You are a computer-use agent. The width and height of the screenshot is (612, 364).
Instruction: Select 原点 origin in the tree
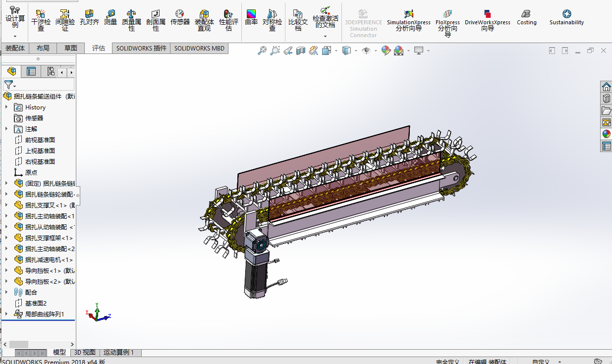[31, 172]
